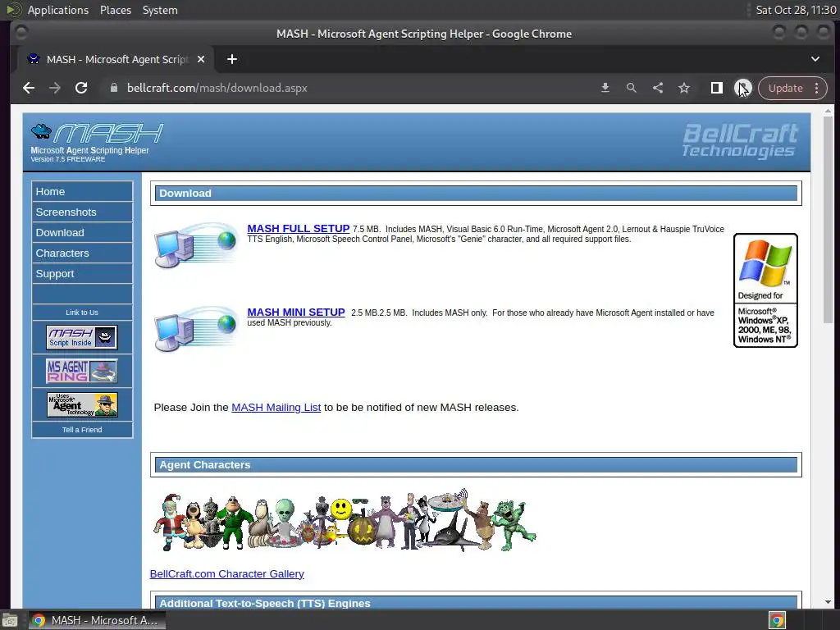
Task: Click the show desktop icon in taskbar
Action: click(10, 620)
